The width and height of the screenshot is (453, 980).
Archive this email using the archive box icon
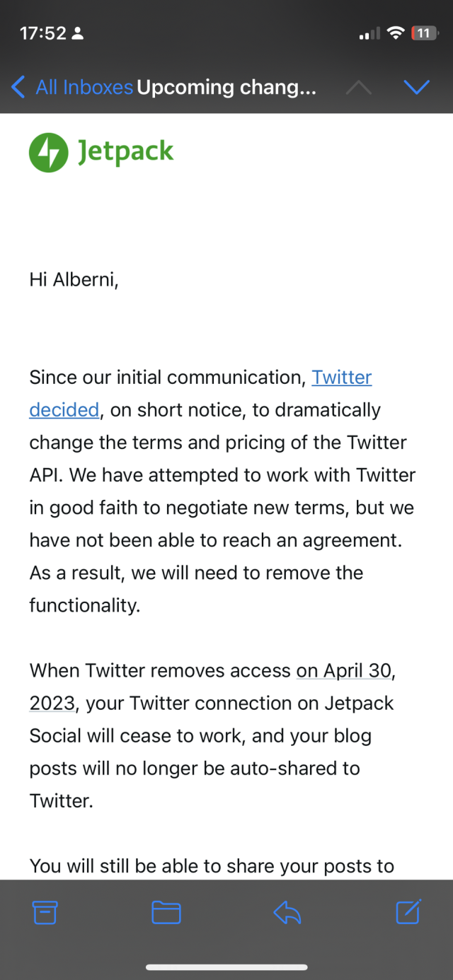click(x=45, y=912)
